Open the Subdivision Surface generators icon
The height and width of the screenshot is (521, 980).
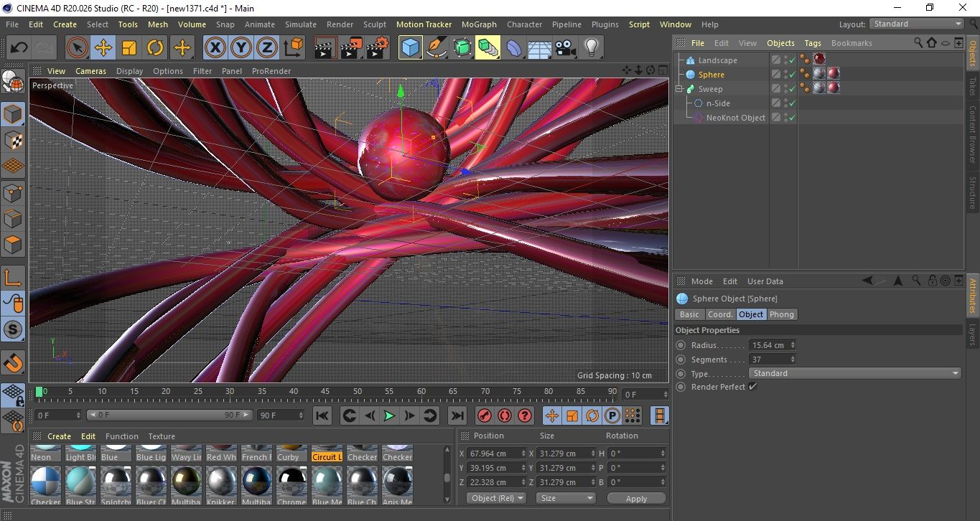point(462,48)
